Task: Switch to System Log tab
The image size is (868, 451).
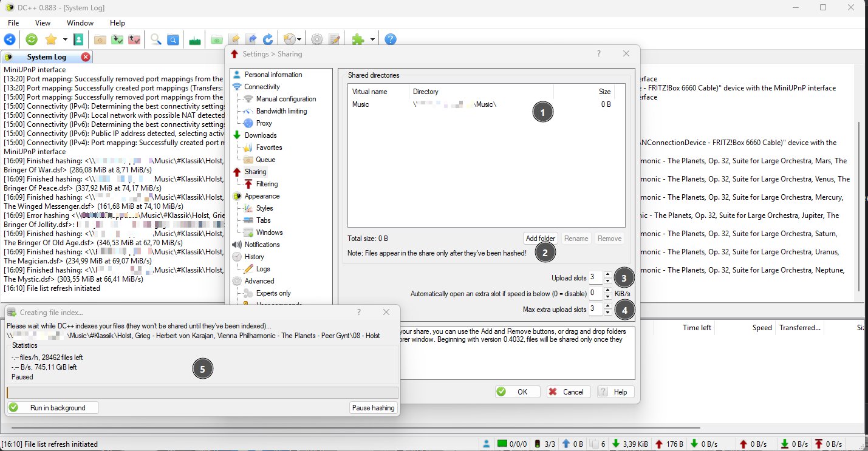Action: [x=47, y=57]
